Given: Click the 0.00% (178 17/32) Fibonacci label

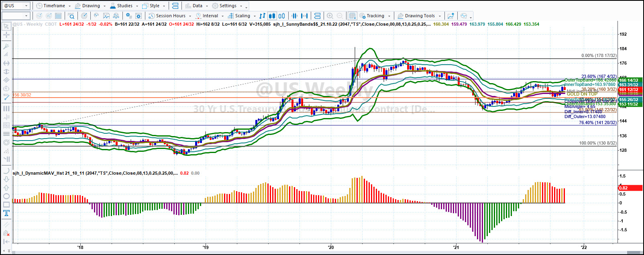Looking at the screenshot, I should tap(599, 56).
